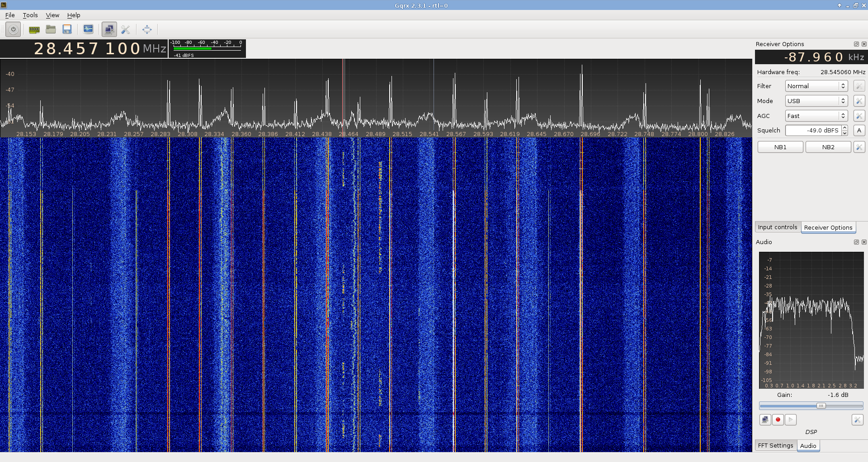
Task: Click the floppy disk save settings icon
Action: click(67, 29)
